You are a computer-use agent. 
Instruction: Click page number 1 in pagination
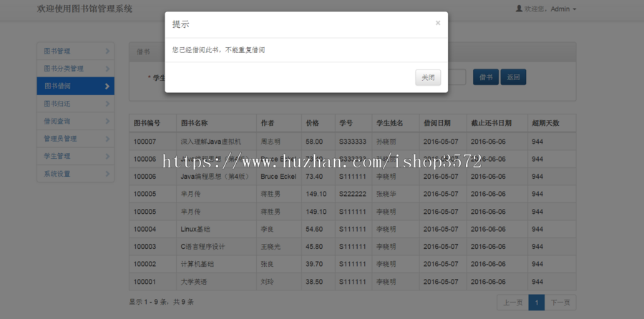point(537,303)
